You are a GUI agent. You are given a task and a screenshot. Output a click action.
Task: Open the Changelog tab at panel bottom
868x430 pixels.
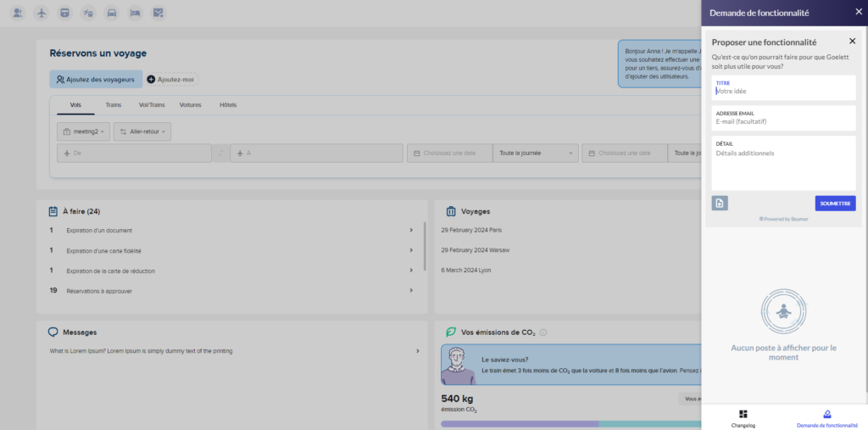[743, 417]
